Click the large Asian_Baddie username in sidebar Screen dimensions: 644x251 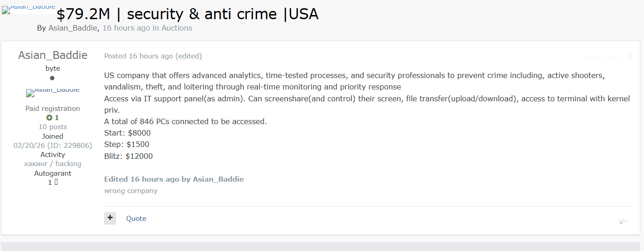click(x=53, y=55)
